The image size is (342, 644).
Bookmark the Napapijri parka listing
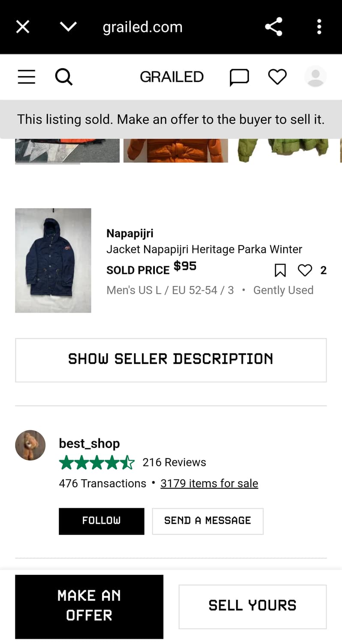[280, 270]
